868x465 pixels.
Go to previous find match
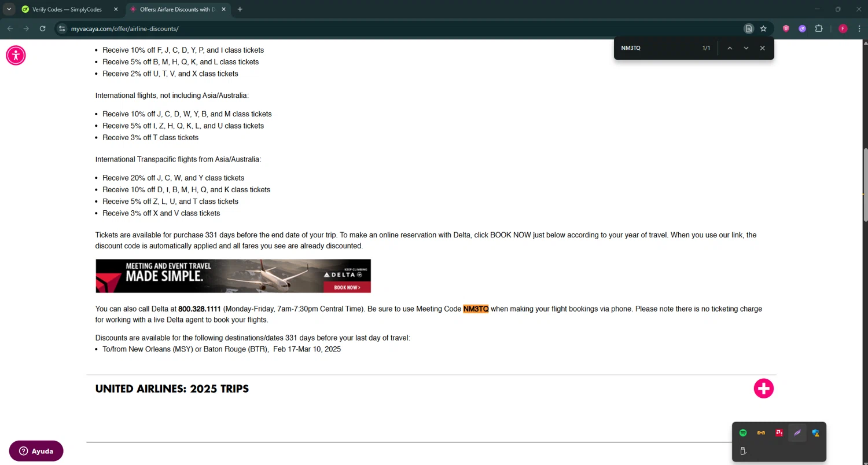coord(730,48)
